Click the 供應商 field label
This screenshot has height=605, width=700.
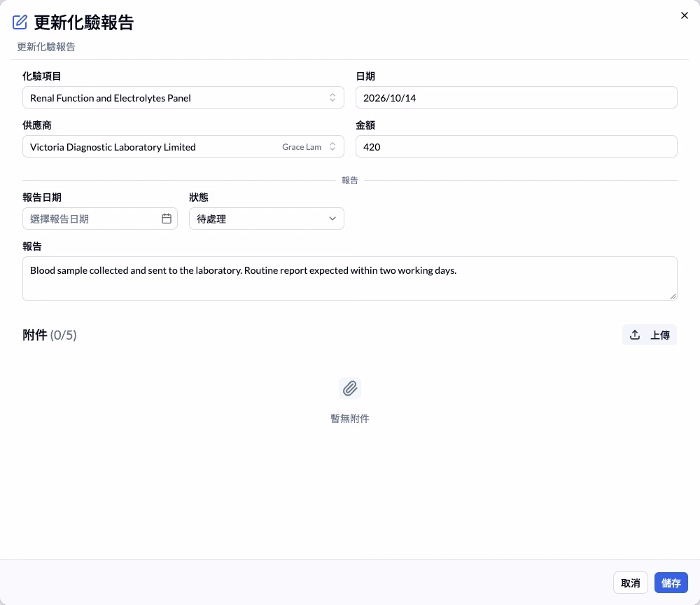[x=37, y=125]
